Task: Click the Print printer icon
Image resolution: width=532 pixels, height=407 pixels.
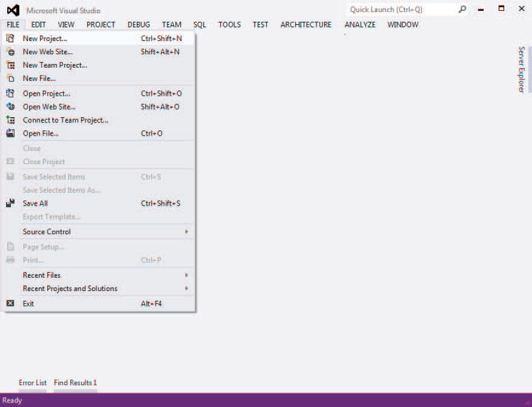Action: (x=10, y=260)
